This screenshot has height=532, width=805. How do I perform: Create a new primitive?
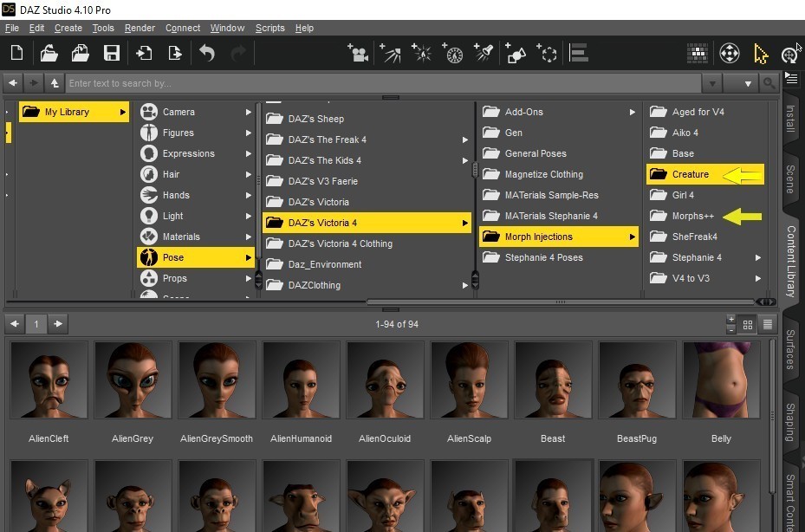(516, 53)
